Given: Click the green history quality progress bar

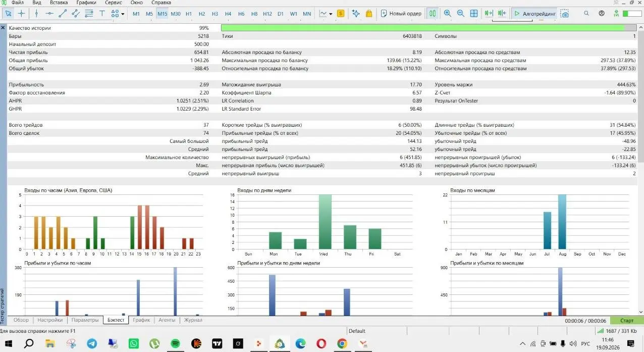Looking at the screenshot, I should 428,28.
